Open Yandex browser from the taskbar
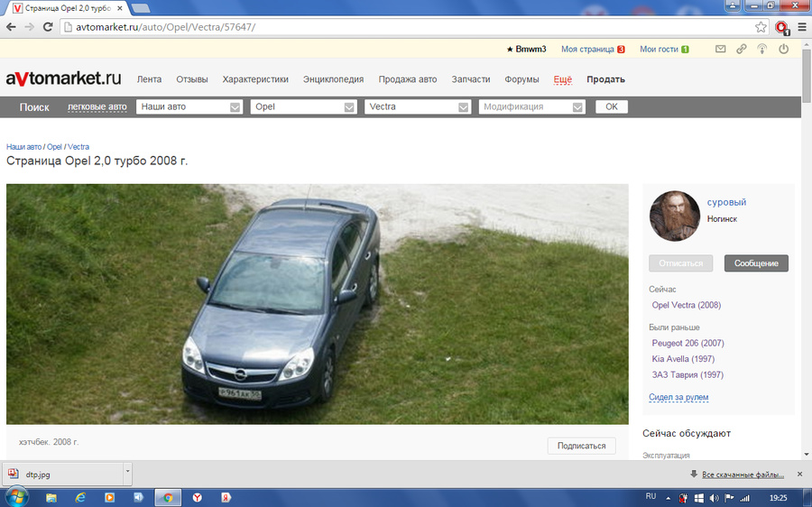This screenshot has height=507, width=812. coord(198,498)
